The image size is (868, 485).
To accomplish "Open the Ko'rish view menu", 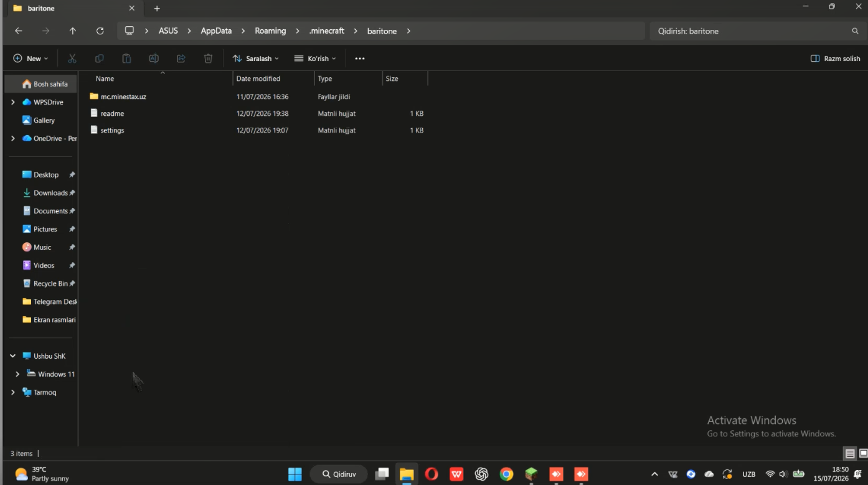I will tap(315, 59).
